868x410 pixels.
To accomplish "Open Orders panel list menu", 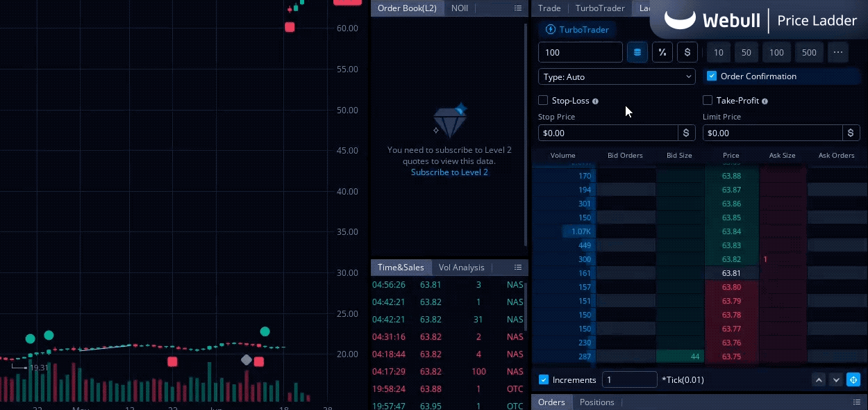I will point(857,402).
